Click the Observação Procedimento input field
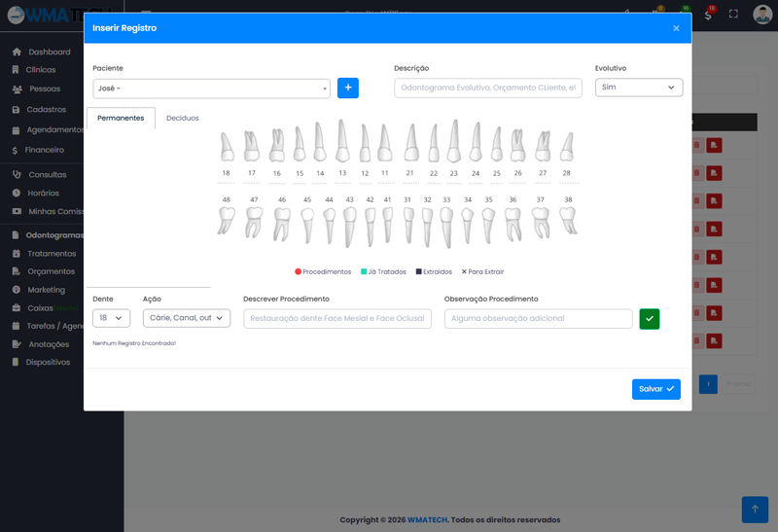Image resolution: width=778 pixels, height=532 pixels. point(538,318)
